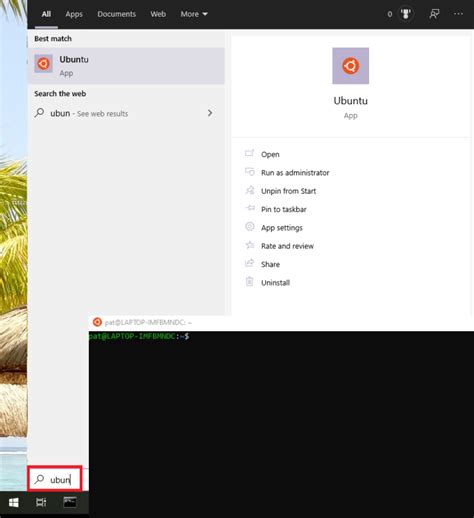Image resolution: width=474 pixels, height=518 pixels.
Task: Switch to the All search tab
Action: [46, 14]
